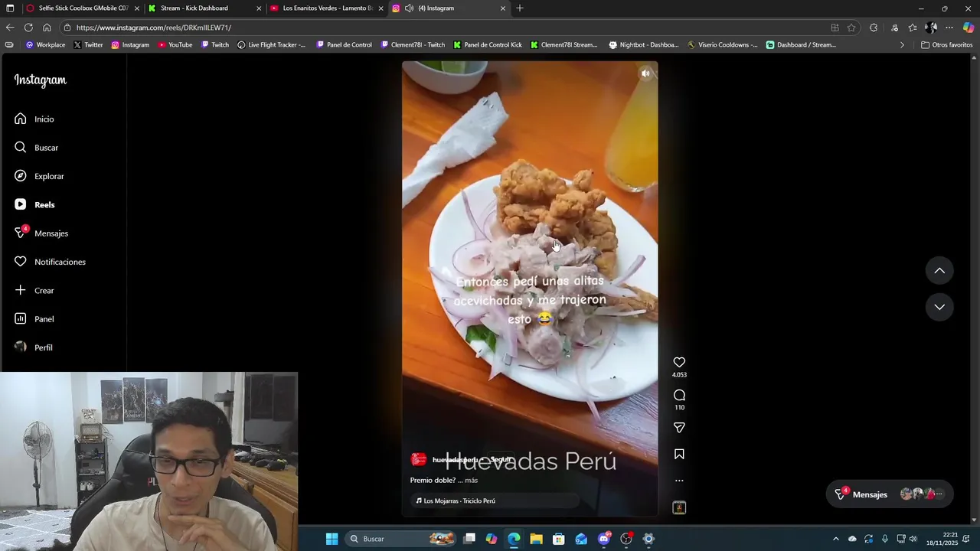This screenshot has height=551, width=980.
Task: Open Task View from the taskbar
Action: pyautogui.click(x=469, y=539)
